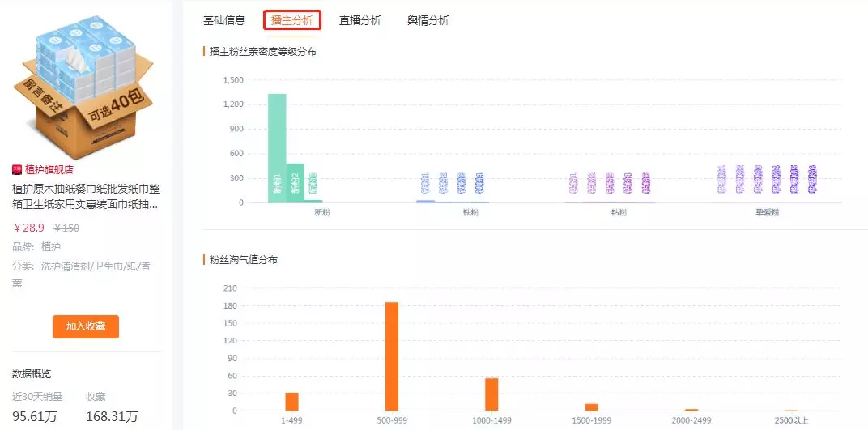
Task: Switch to the 基础信息 tab
Action: tap(224, 21)
